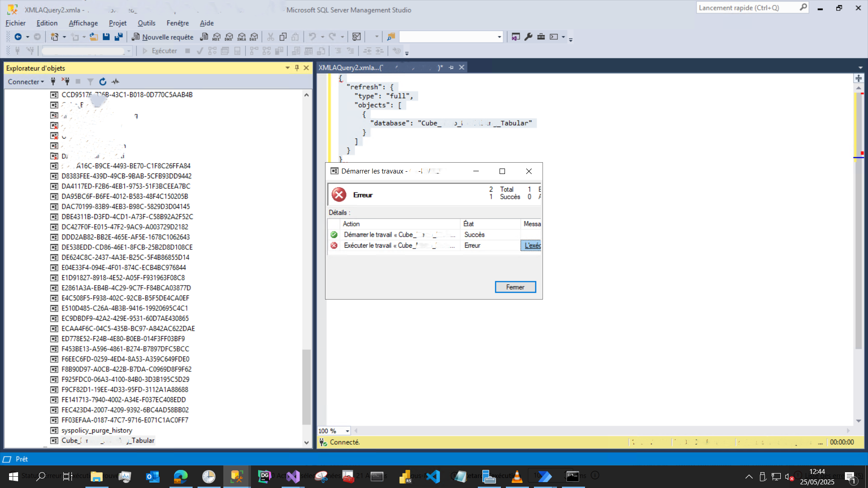Open a new MDX query
The height and width of the screenshot is (488, 868).
tap(217, 37)
